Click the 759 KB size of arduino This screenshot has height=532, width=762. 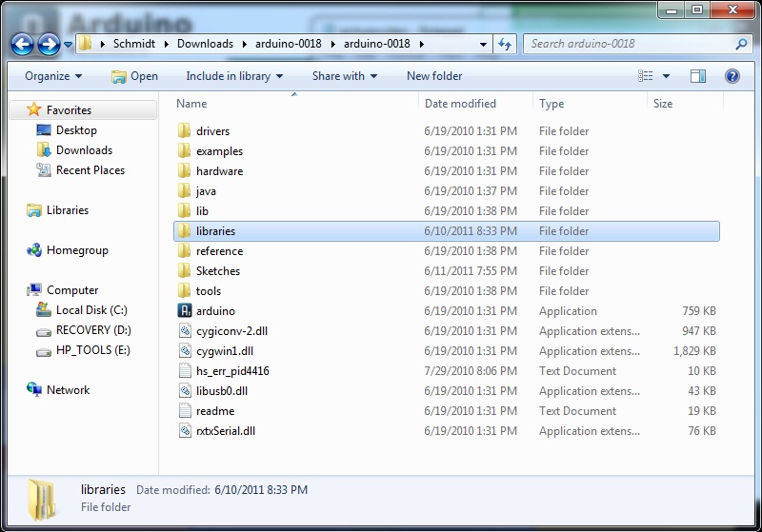(x=699, y=310)
